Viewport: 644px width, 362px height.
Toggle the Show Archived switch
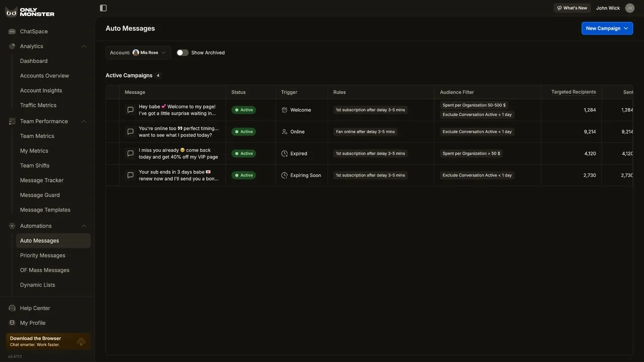tap(183, 53)
